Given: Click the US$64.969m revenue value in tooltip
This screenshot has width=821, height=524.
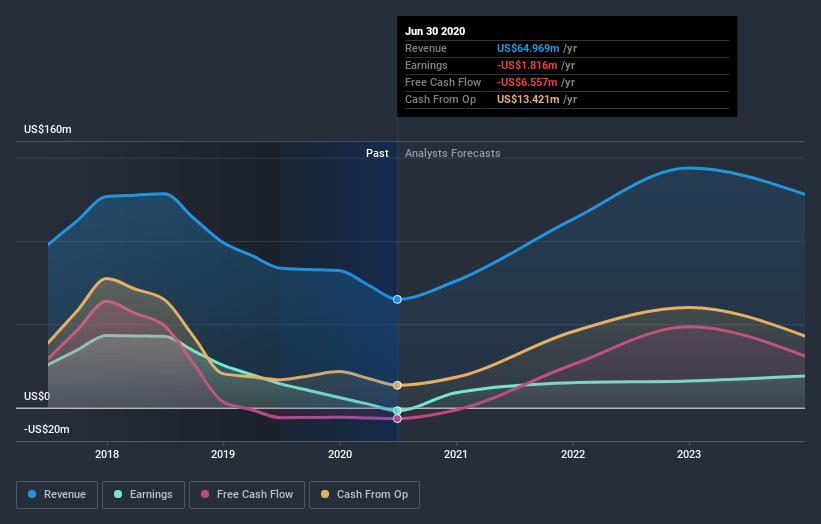Looking at the screenshot, I should pos(528,48).
